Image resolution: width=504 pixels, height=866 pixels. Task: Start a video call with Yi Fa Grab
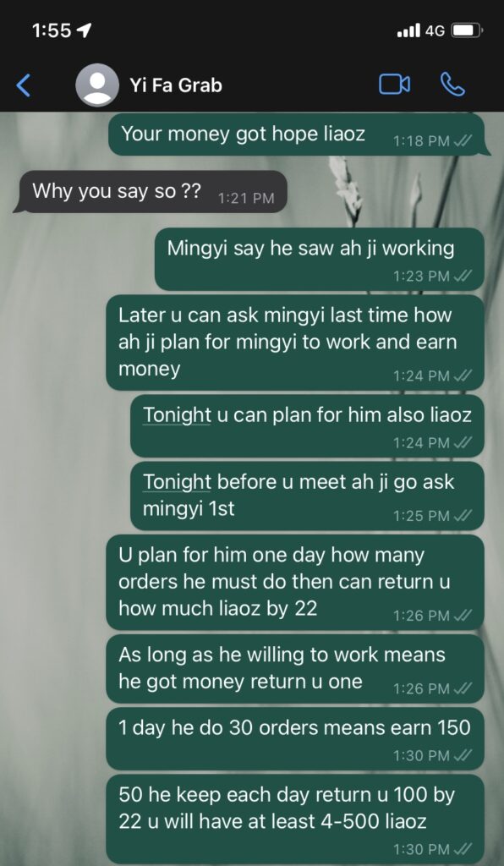[394, 85]
